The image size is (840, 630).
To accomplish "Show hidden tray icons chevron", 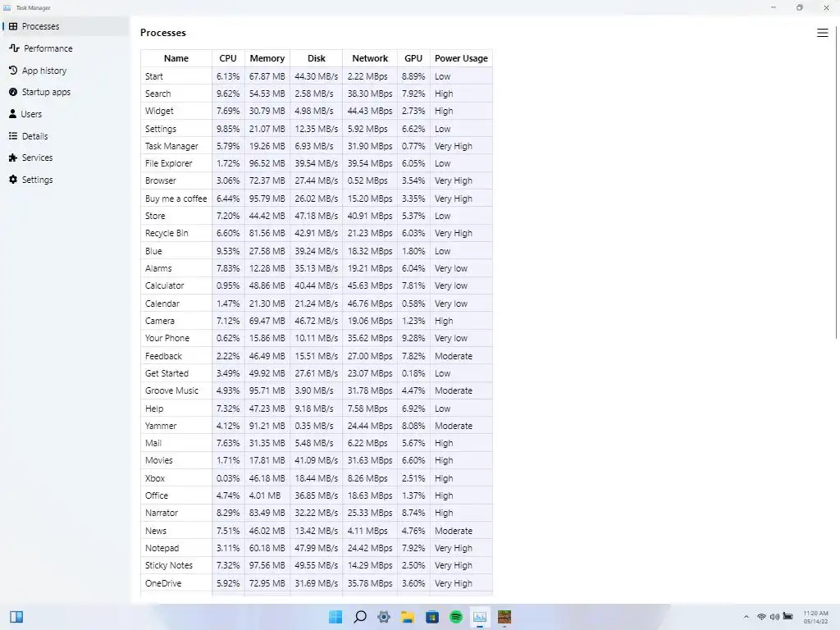I will click(x=746, y=617).
